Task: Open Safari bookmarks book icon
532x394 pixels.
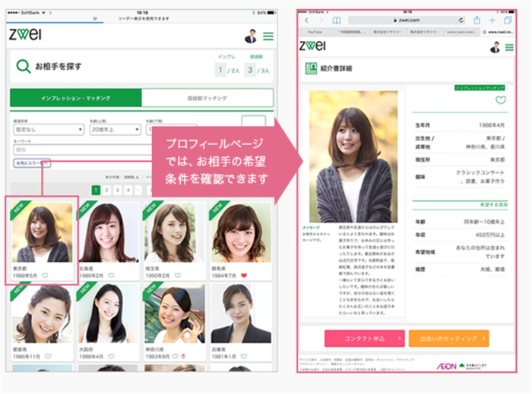Action: click(x=336, y=20)
